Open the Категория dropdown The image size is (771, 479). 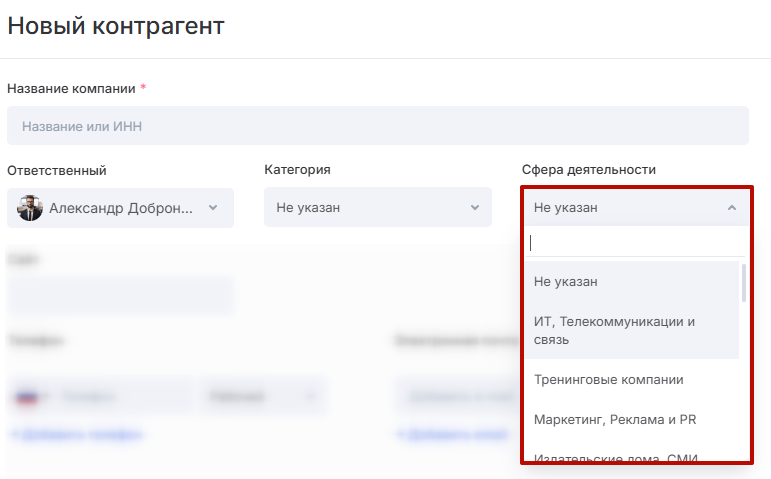pos(377,208)
